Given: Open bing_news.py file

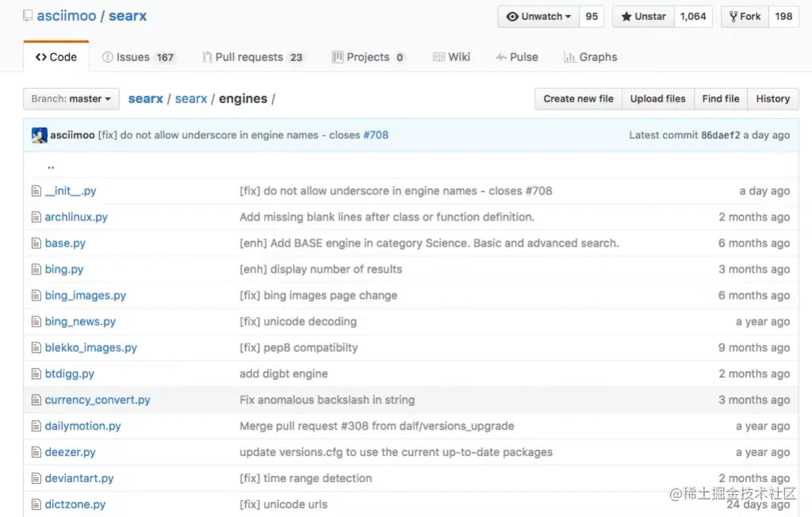Looking at the screenshot, I should (80, 322).
